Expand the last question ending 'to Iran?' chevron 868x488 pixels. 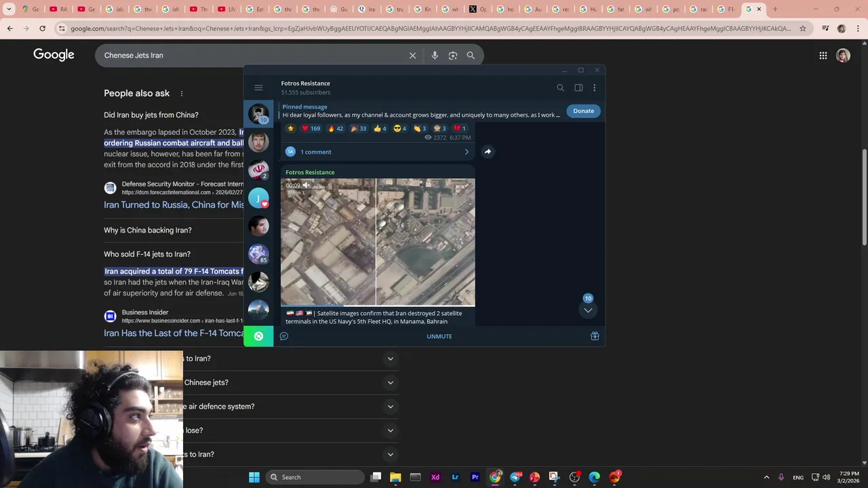click(x=391, y=455)
